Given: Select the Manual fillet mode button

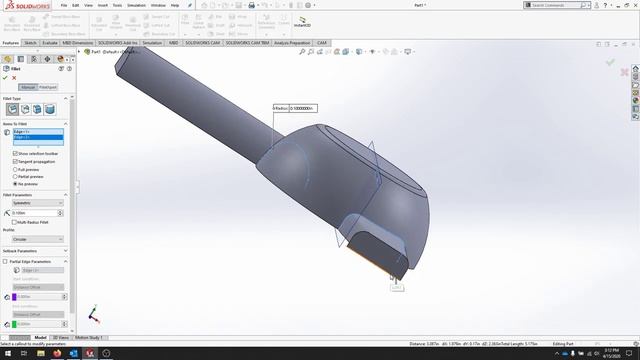Looking at the screenshot, I should click(x=28, y=87).
